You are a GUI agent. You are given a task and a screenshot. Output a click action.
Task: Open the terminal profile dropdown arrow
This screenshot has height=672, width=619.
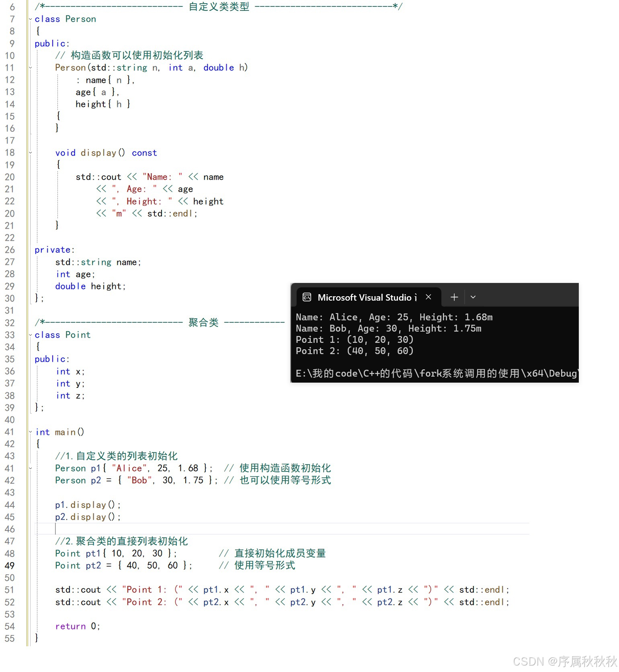473,297
